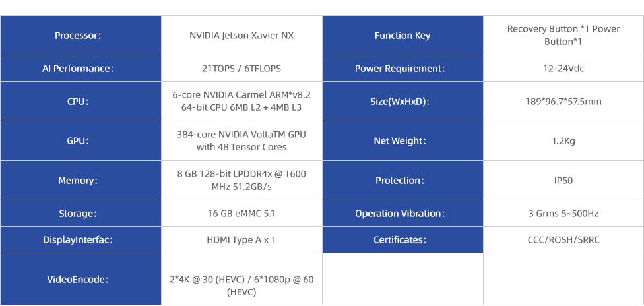Click the Function Key header cell

click(402, 36)
